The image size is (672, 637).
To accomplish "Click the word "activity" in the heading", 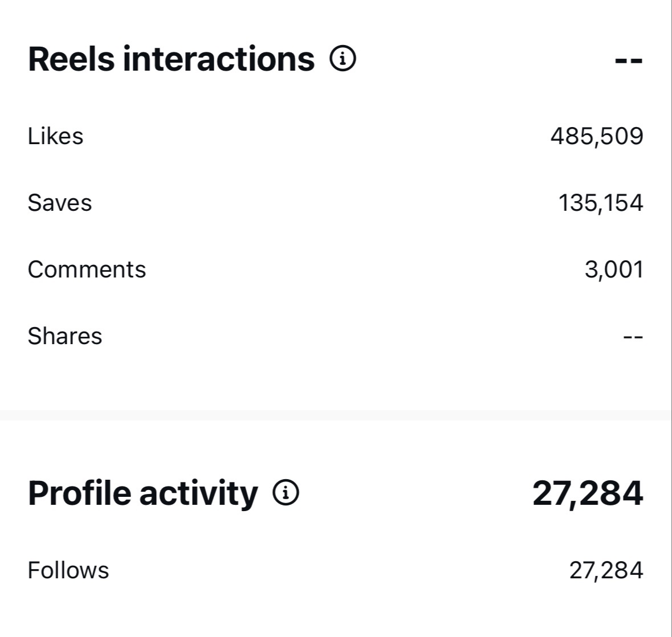I will (x=198, y=493).
